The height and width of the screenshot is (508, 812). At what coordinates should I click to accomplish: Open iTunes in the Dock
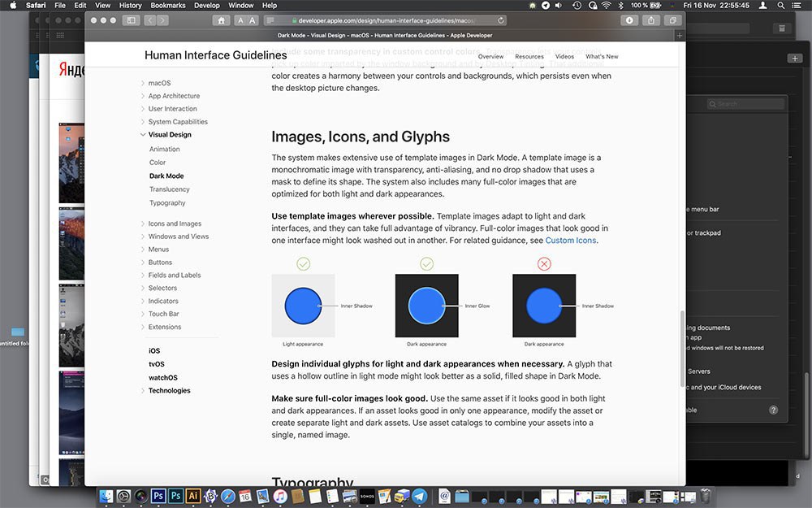point(279,496)
